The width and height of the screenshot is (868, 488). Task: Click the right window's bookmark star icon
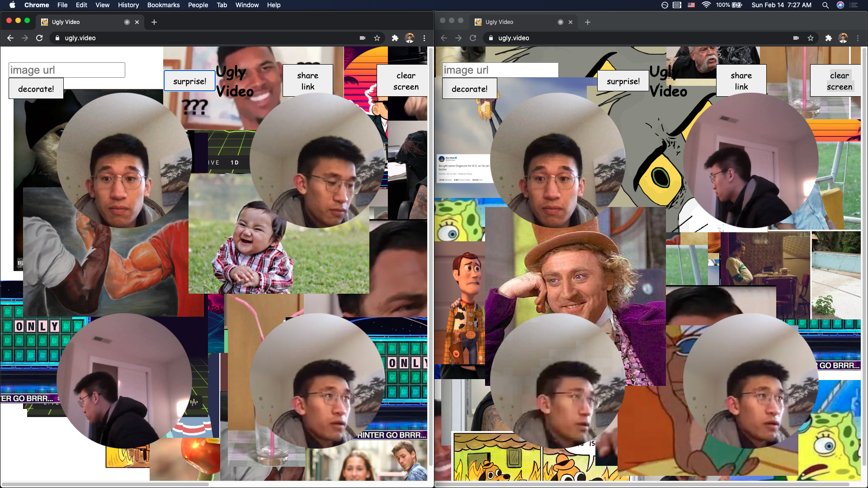[811, 38]
